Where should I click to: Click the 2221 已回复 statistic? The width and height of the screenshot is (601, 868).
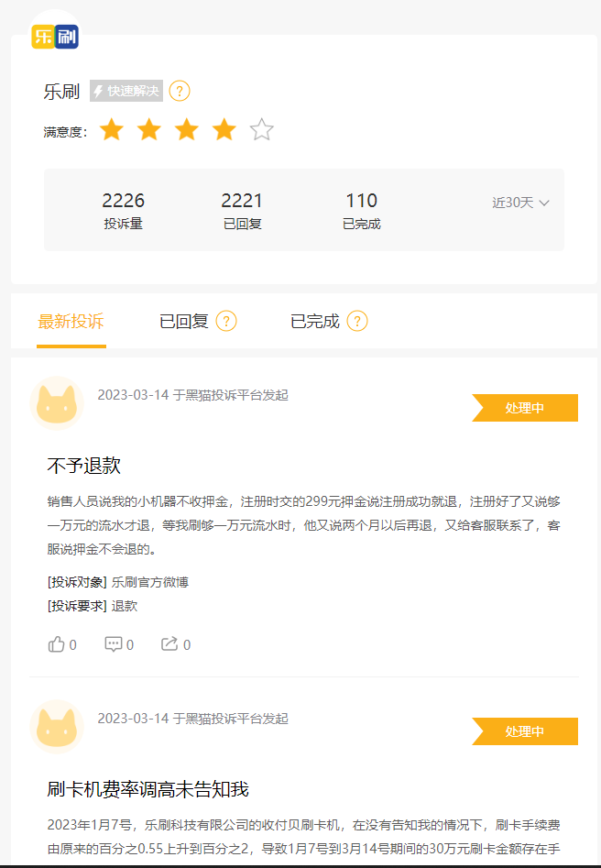(x=242, y=211)
